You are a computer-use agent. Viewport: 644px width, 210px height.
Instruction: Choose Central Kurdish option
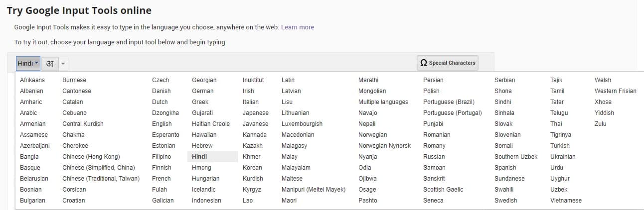pos(83,124)
